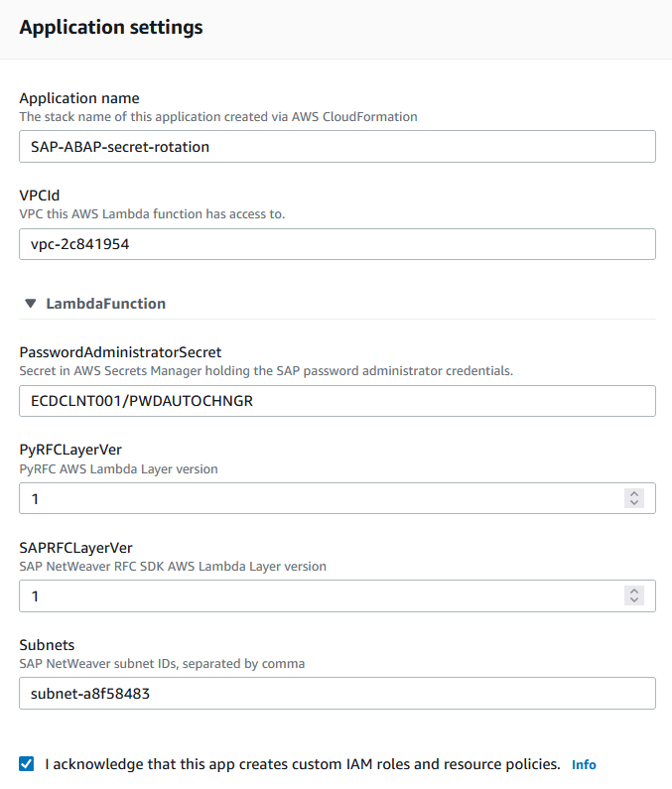Image resolution: width=672 pixels, height=789 pixels.
Task: Click the "VPCId" field label
Action: tap(41, 196)
